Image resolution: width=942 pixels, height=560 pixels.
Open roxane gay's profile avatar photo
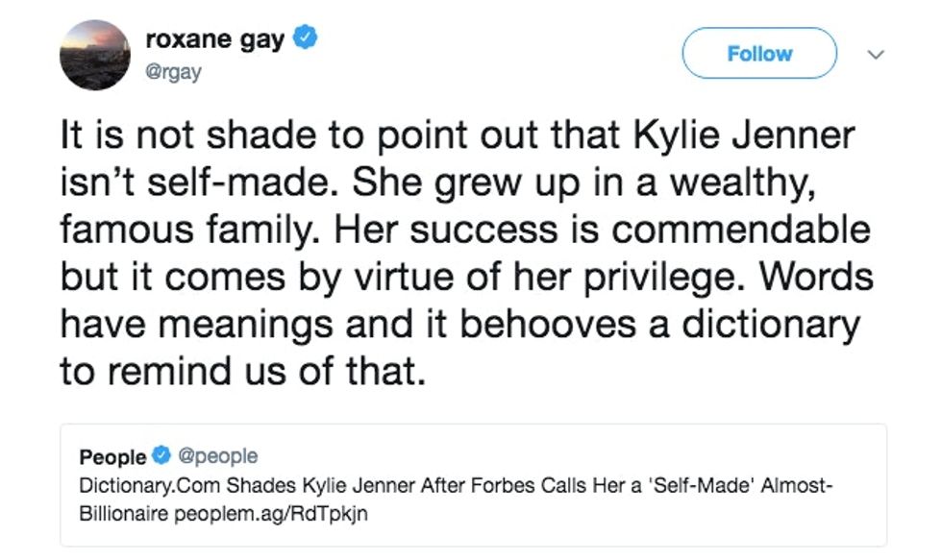point(94,54)
